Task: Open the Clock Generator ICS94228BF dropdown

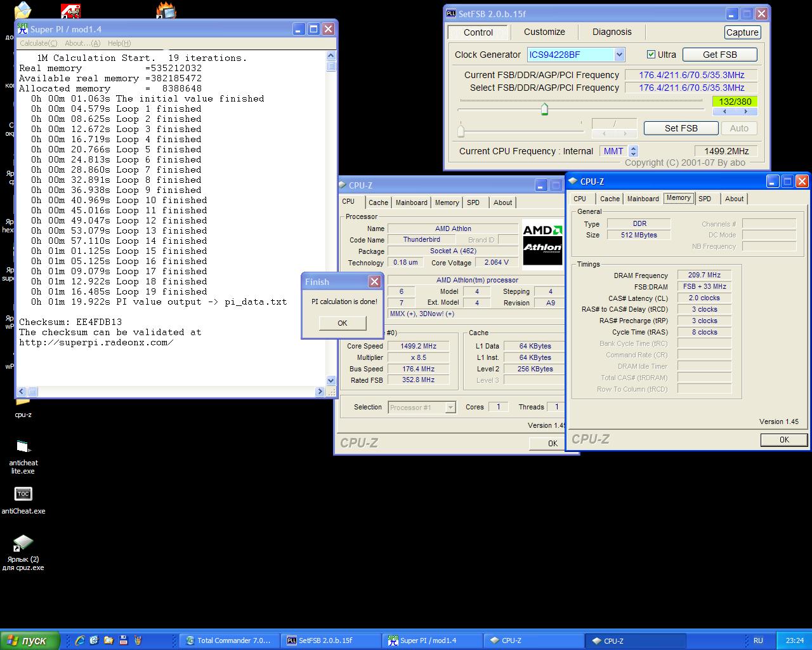Action: pos(619,55)
